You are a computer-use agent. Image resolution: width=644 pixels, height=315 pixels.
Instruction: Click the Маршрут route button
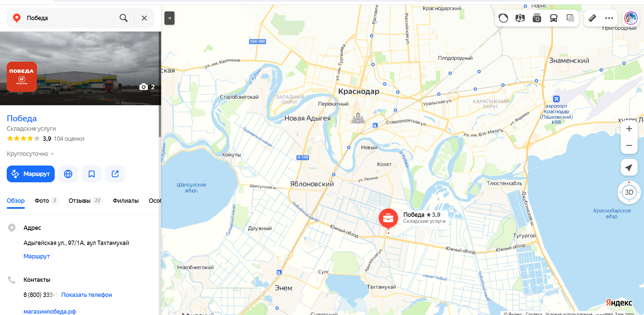(31, 174)
